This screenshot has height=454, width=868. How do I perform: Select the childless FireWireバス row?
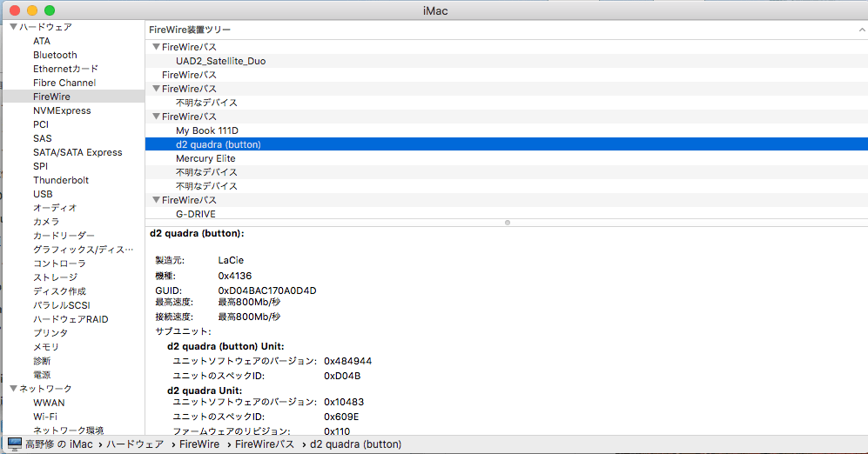[x=507, y=75]
